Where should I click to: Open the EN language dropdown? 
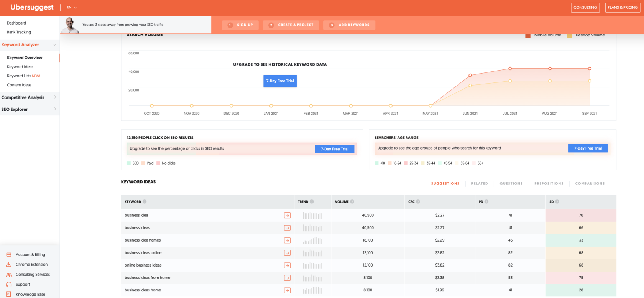tap(72, 7)
